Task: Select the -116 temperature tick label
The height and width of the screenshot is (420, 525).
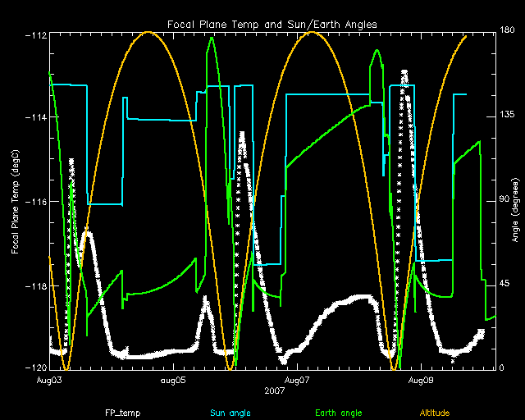Action: pyautogui.click(x=35, y=202)
